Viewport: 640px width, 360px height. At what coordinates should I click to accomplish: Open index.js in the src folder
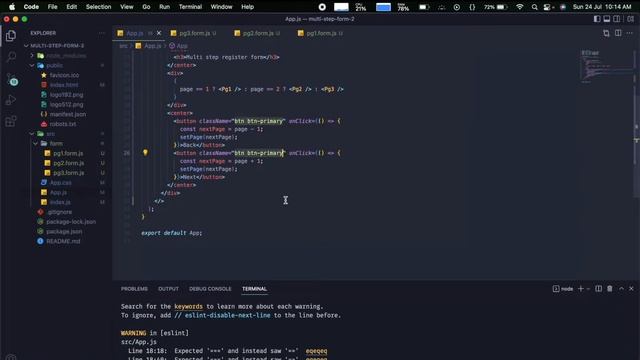click(x=60, y=202)
